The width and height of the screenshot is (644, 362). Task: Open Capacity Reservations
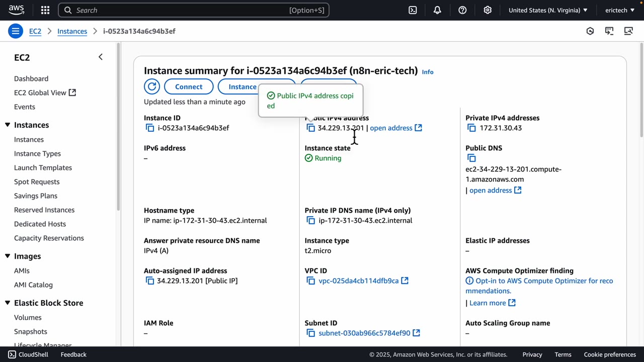(49, 238)
